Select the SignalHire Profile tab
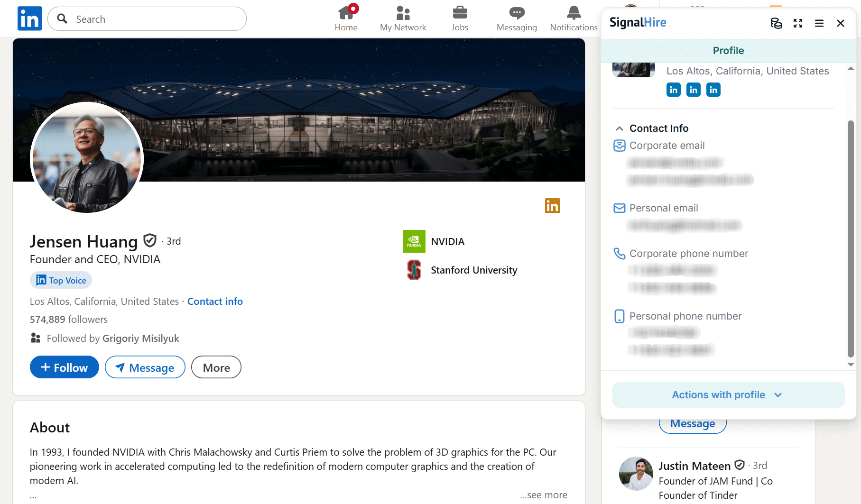861x504 pixels. click(728, 51)
